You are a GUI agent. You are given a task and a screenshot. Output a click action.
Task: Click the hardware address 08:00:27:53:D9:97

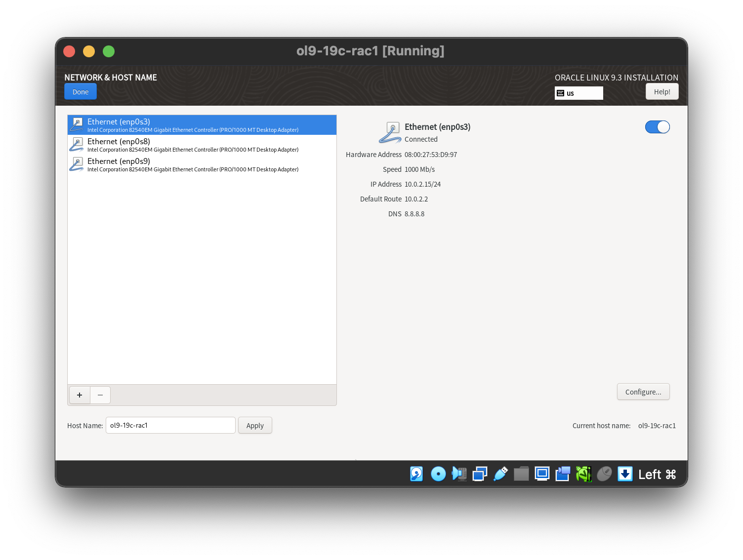(x=431, y=155)
